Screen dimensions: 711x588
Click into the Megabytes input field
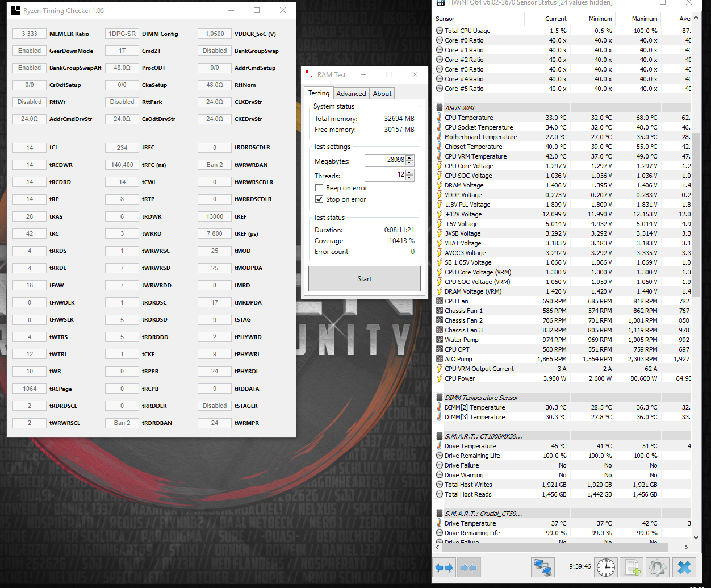[385, 160]
